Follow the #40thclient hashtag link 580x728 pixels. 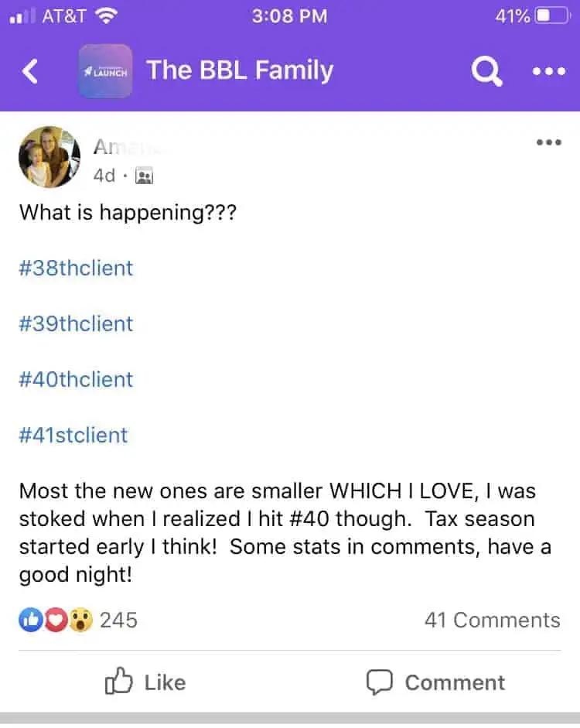point(76,379)
